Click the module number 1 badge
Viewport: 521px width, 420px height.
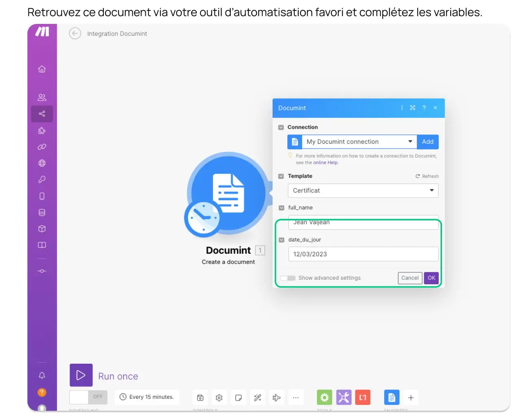[260, 250]
